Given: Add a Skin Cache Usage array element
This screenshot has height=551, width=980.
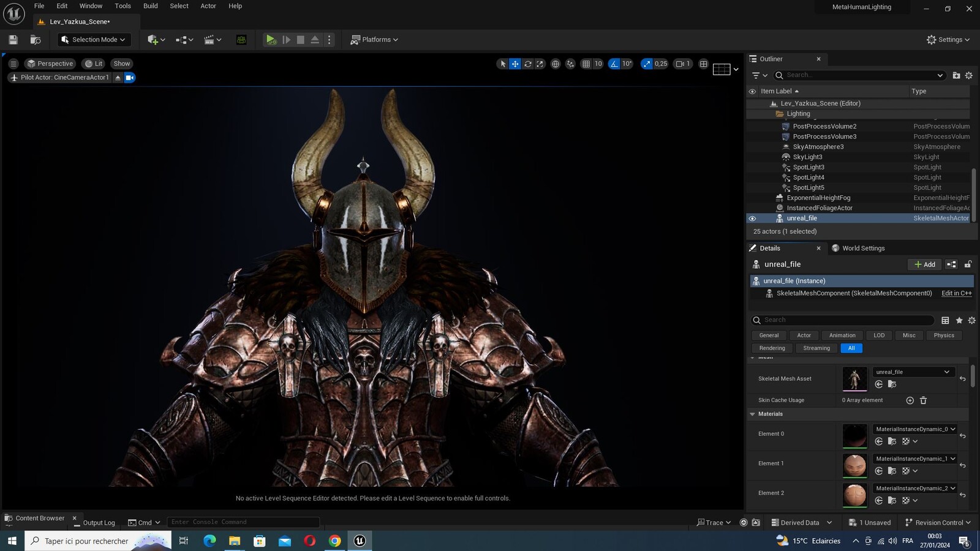Looking at the screenshot, I should point(910,400).
